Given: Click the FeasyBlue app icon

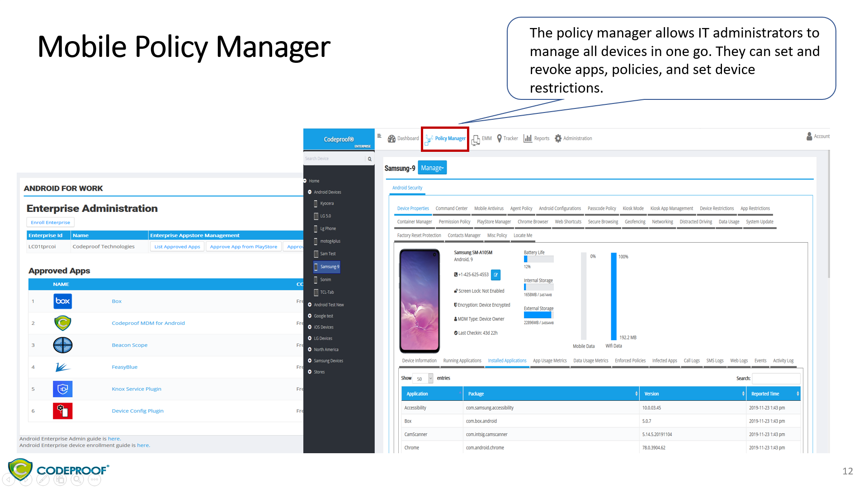Looking at the screenshot, I should [62, 367].
